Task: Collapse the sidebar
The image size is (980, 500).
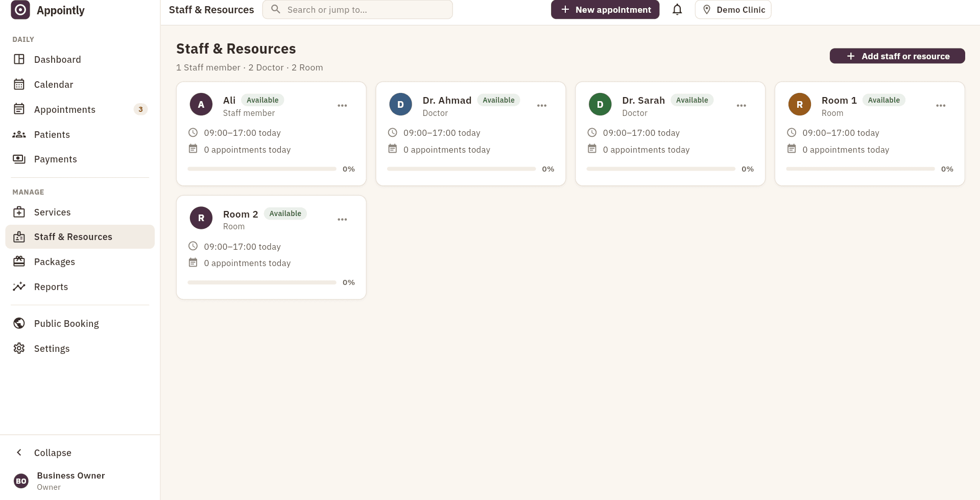Action: pyautogui.click(x=80, y=453)
